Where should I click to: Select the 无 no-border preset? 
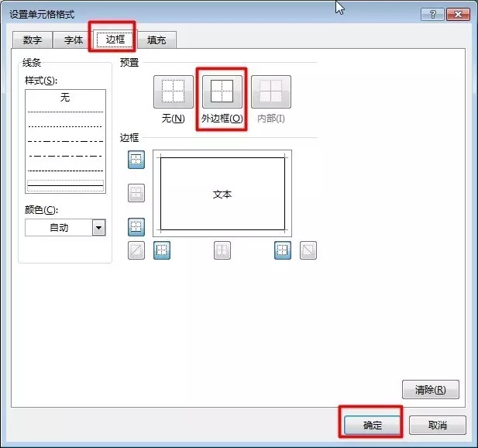[173, 92]
